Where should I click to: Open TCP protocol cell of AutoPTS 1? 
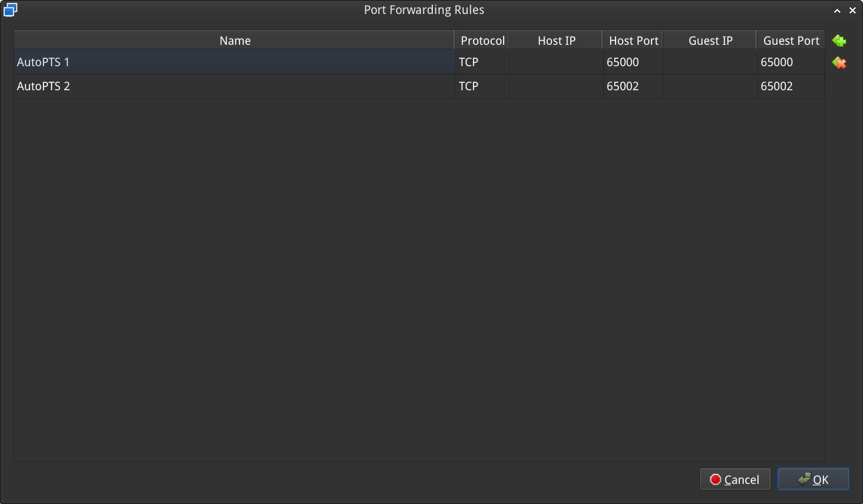click(x=482, y=62)
